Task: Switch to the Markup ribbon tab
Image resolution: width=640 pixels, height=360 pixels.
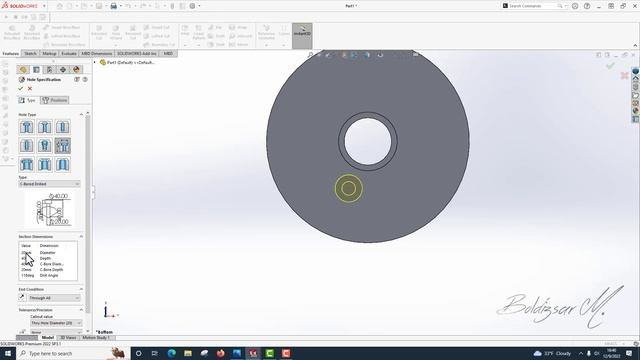Action: point(49,53)
